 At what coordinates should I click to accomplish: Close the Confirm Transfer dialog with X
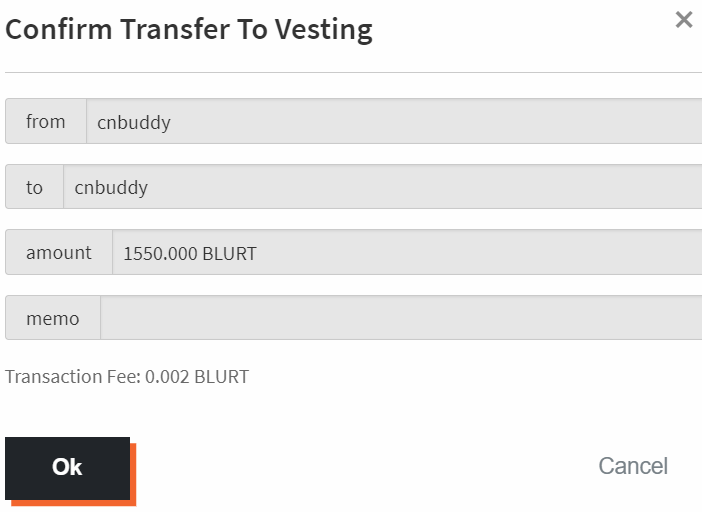click(x=684, y=20)
